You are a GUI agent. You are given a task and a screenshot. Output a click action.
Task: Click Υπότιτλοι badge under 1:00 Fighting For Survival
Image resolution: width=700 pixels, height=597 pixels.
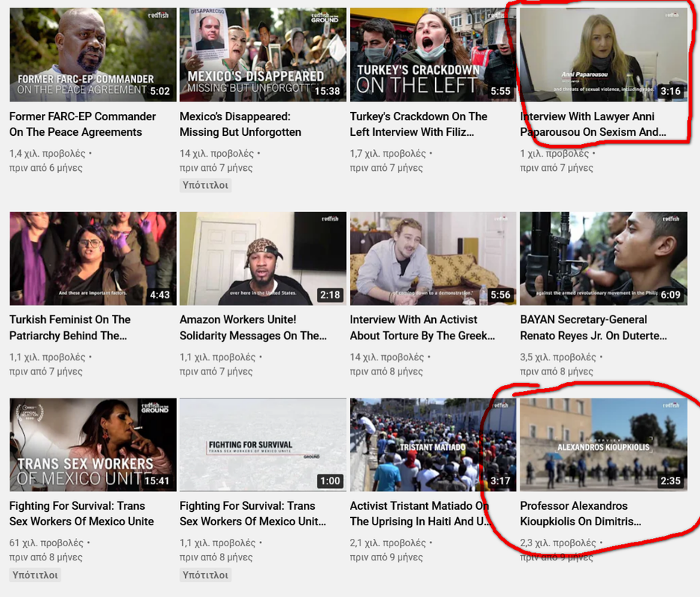tap(205, 575)
